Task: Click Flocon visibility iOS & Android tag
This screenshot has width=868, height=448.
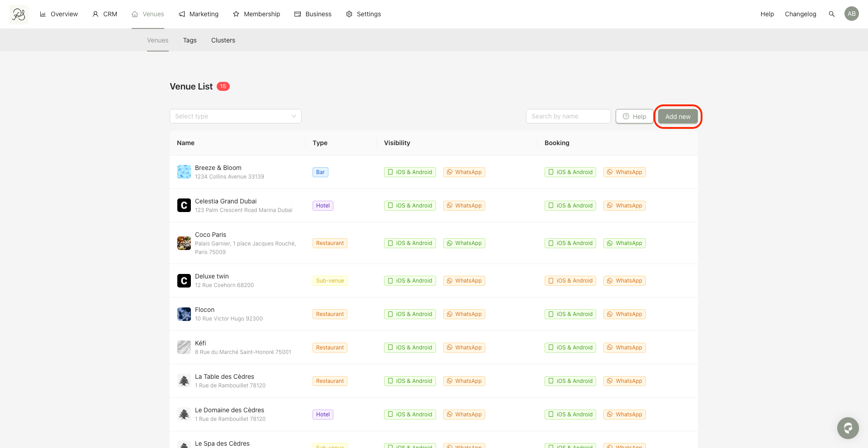Action: tap(410, 314)
